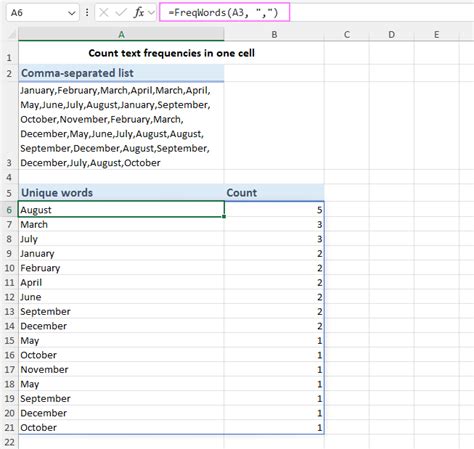Click the Enter checkmark icon in formula bar

tap(121, 13)
